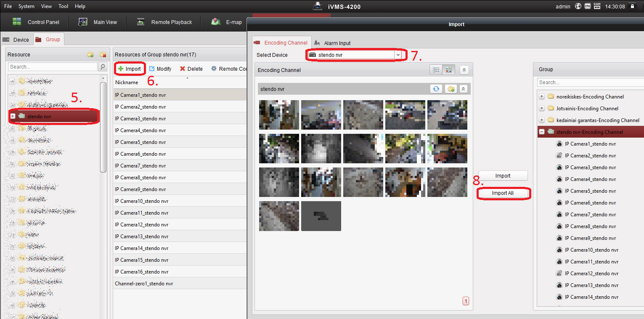
Task: Select row IP Camera5_stendo nvr in resources list
Action: 180,142
